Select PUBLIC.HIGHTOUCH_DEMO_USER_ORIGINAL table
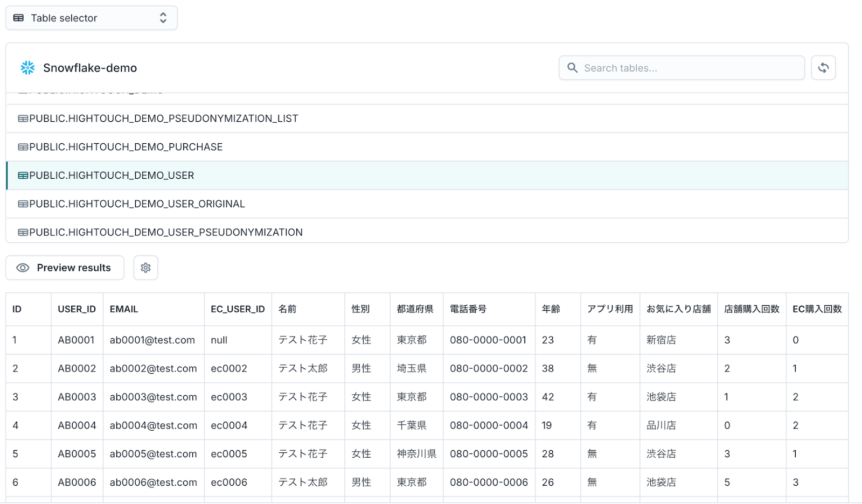 click(427, 204)
